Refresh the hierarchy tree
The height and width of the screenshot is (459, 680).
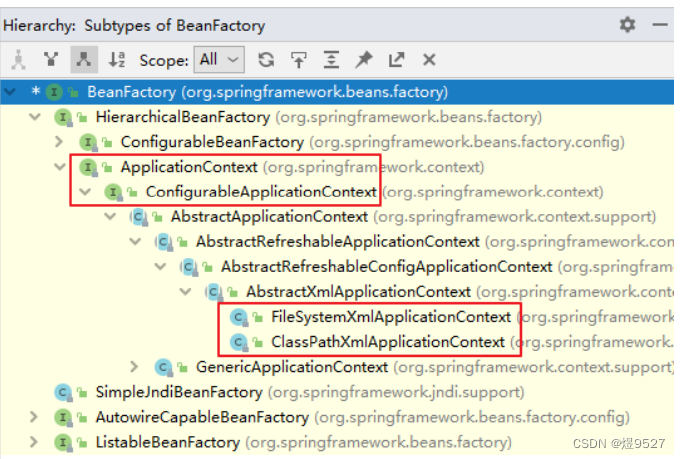click(x=266, y=59)
